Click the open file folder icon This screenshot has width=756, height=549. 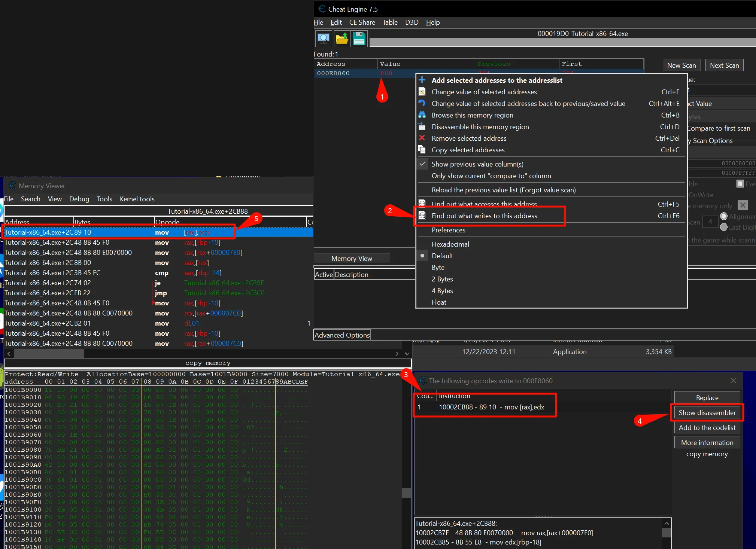(341, 39)
